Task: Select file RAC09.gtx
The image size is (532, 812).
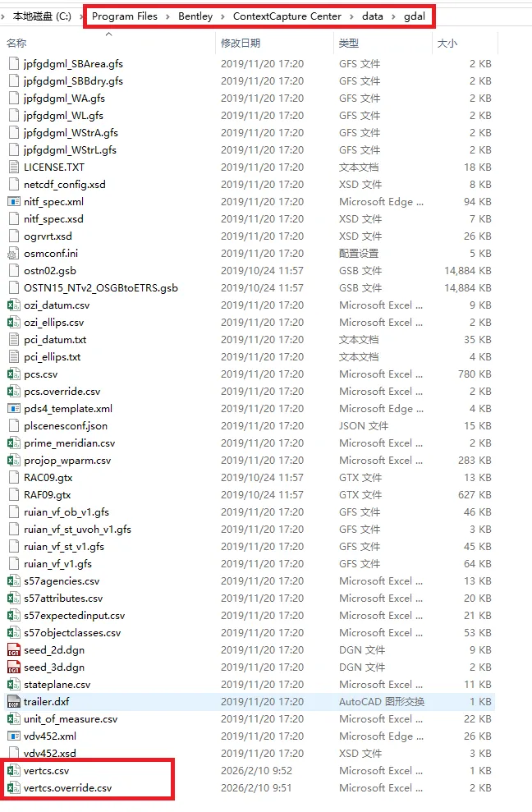Action: pos(48,478)
